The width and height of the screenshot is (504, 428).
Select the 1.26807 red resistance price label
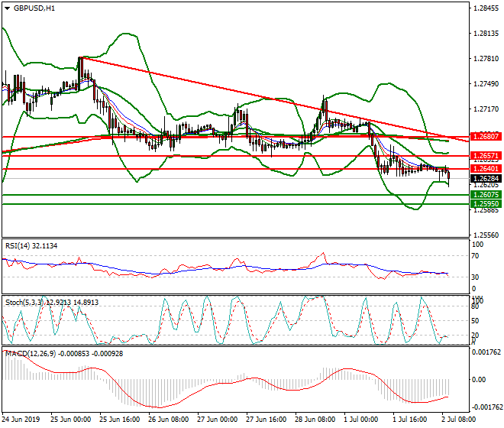click(x=486, y=137)
